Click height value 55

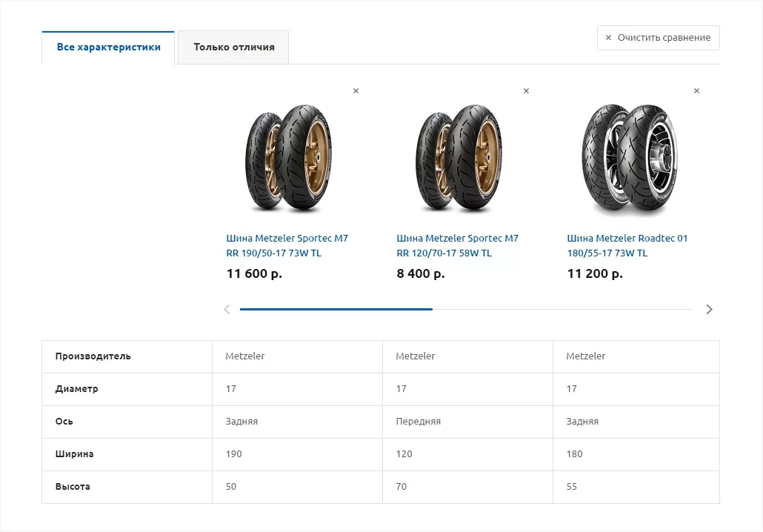click(571, 486)
